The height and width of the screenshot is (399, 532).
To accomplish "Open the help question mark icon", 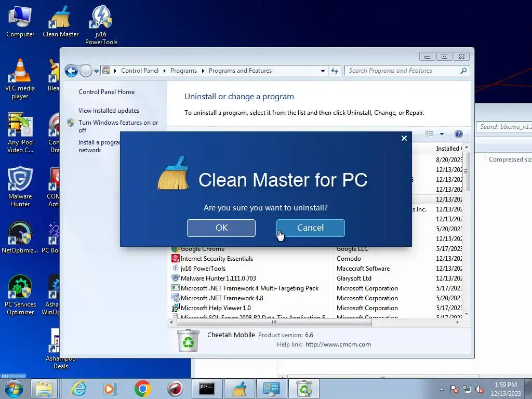I will tap(458, 134).
